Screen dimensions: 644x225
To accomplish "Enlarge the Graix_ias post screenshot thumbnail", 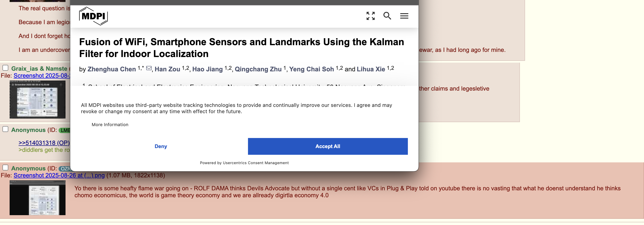I will (38, 100).
